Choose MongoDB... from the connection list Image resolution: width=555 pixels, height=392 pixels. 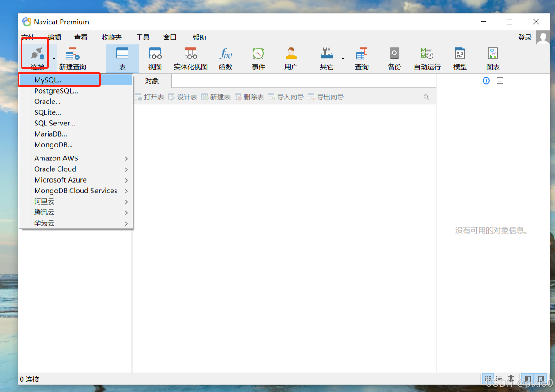coord(76,145)
